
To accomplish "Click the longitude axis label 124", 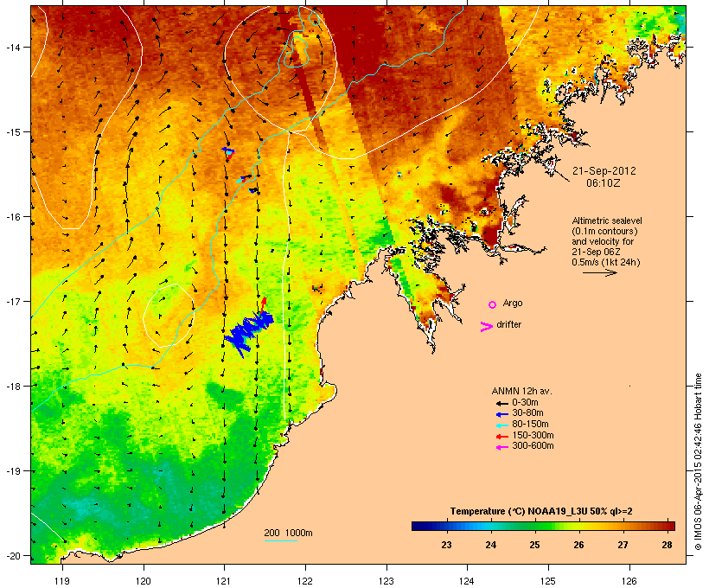I will click(x=467, y=581).
